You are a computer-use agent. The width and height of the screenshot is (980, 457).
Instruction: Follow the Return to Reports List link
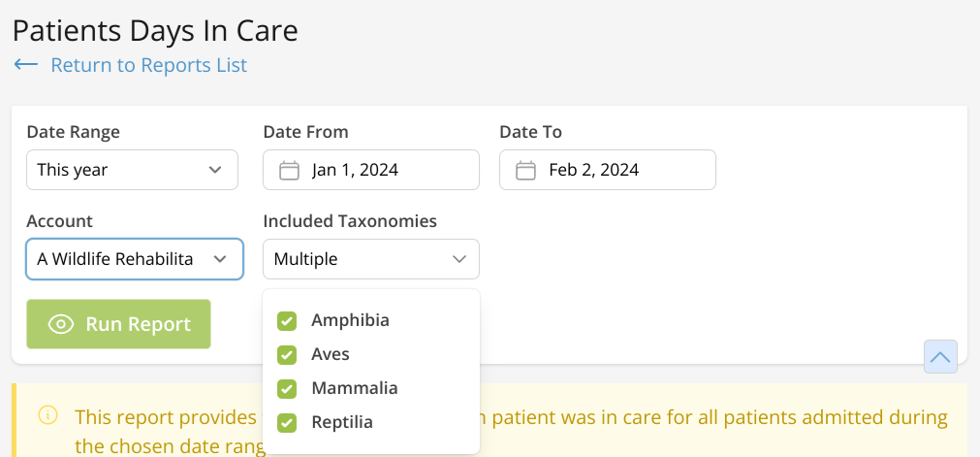[148, 65]
